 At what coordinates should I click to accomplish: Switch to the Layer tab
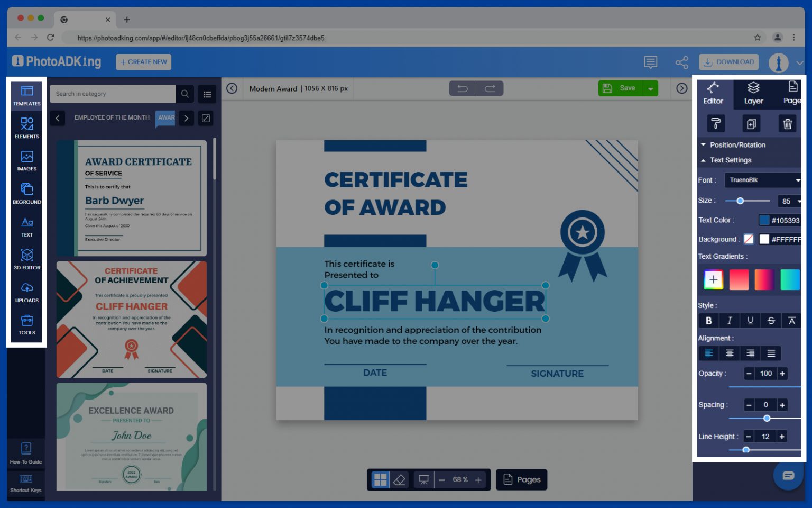click(753, 94)
